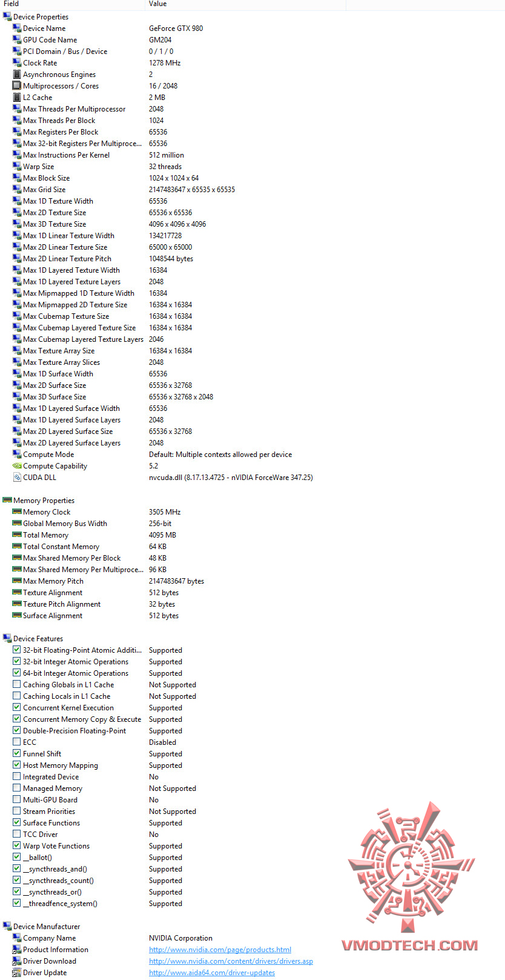Screen dimensions: 505x980
Task: Click the Max Grid Size row icon
Action: [17, 189]
